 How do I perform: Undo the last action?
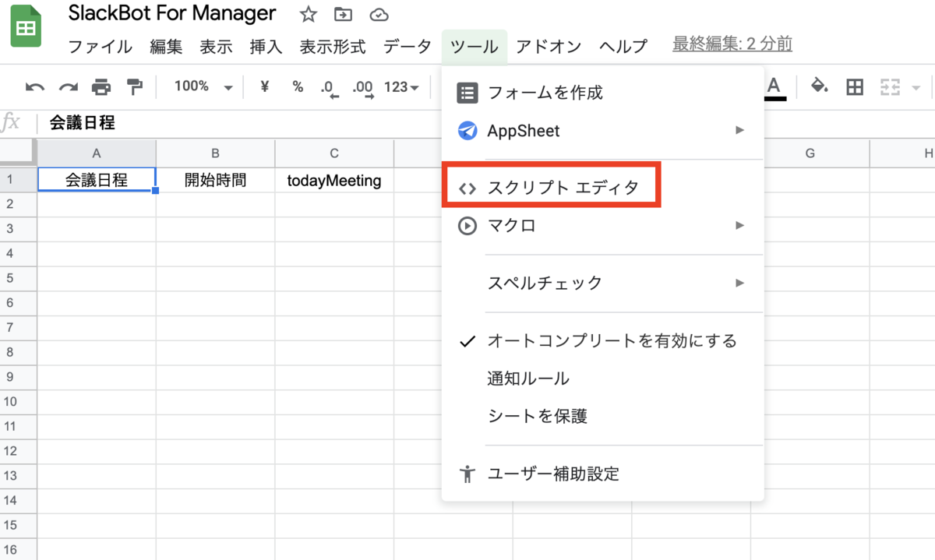coord(36,86)
